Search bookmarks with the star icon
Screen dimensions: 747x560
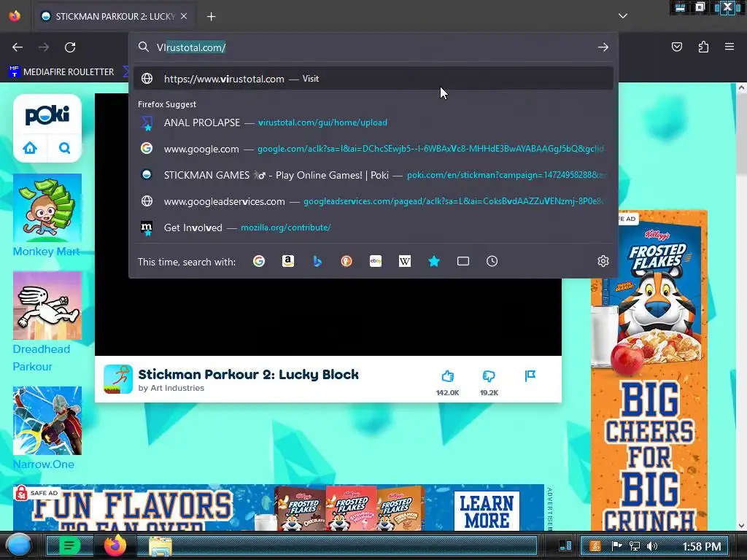click(x=434, y=261)
